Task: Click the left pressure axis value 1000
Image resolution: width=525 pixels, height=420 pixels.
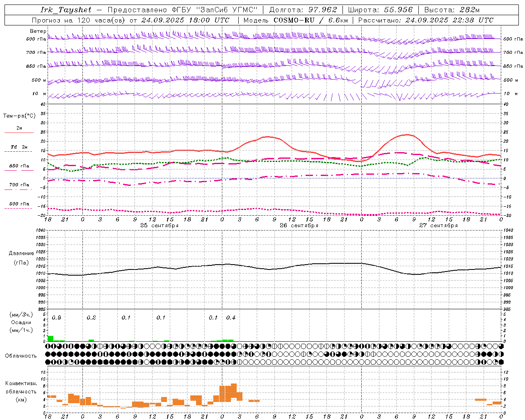Action: 40,288
